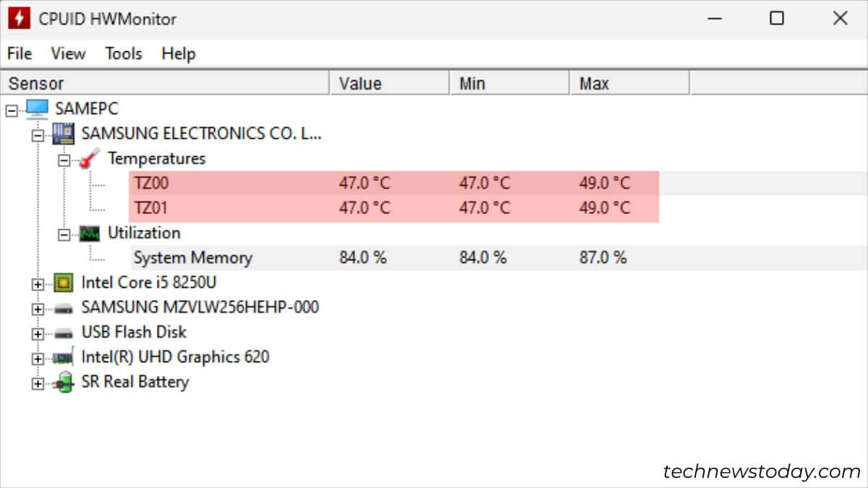
Task: Collapse the Temperatures section
Action: click(66, 158)
